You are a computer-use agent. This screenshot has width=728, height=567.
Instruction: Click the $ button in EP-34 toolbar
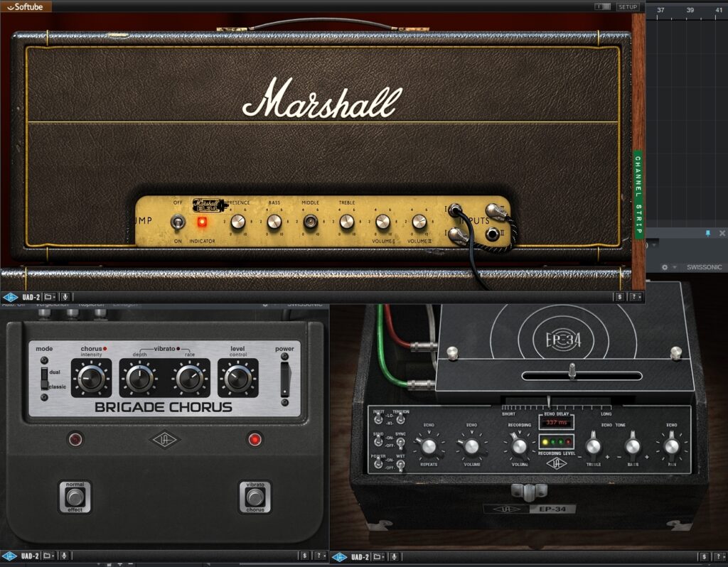(705, 556)
